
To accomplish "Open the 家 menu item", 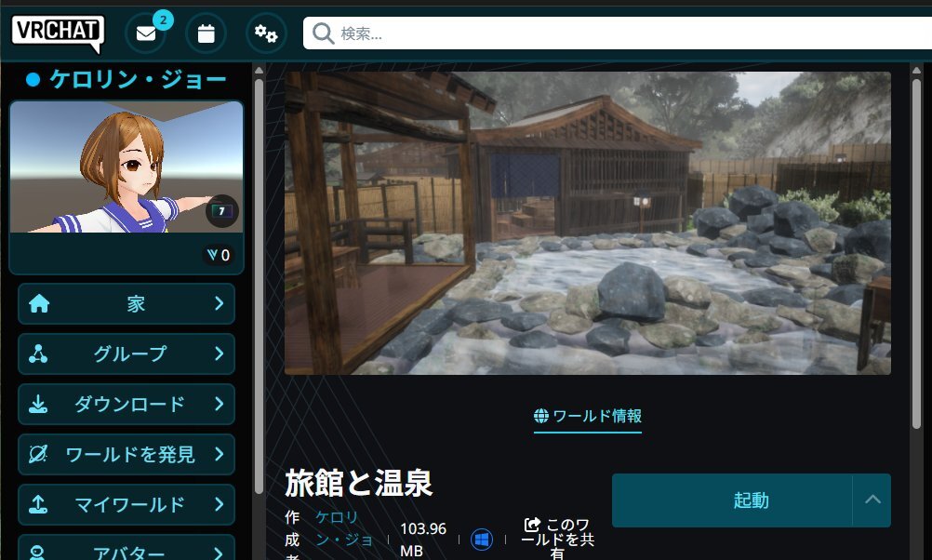I will (126, 304).
